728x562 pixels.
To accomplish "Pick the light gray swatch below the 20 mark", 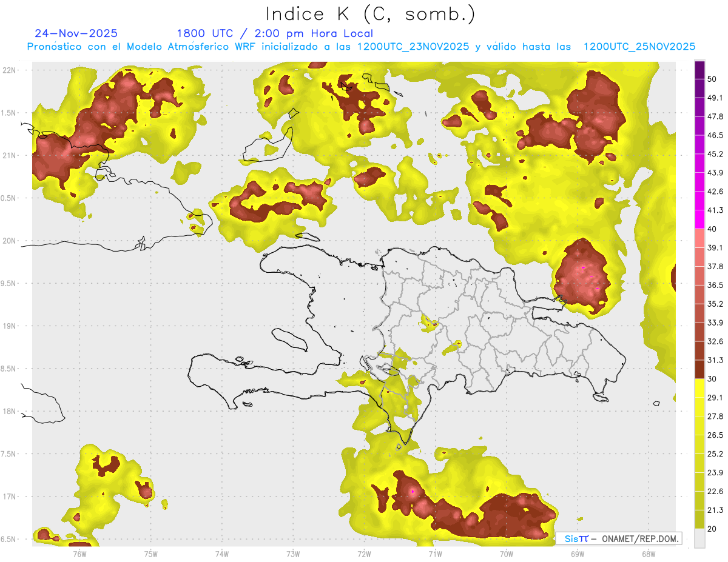I will (x=699, y=538).
